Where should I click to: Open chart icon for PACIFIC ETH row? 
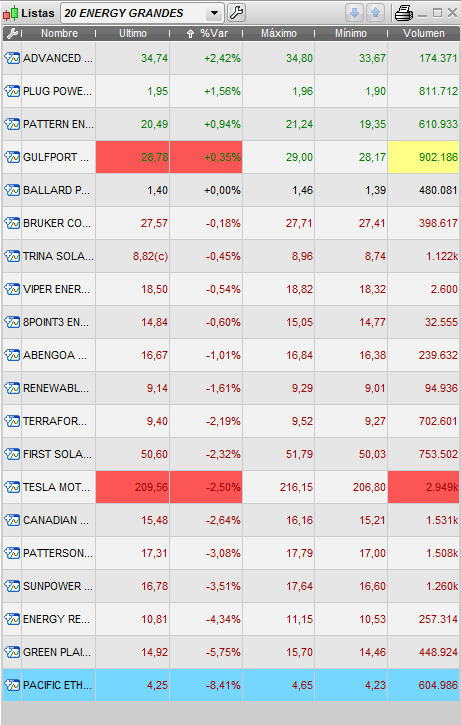(x=12, y=685)
